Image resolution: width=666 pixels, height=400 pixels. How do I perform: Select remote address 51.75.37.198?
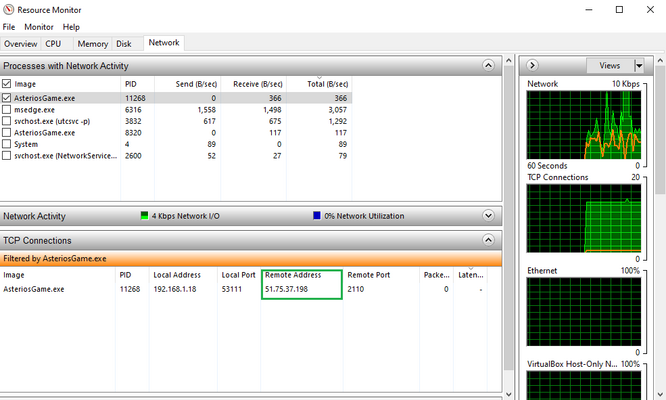click(286, 289)
